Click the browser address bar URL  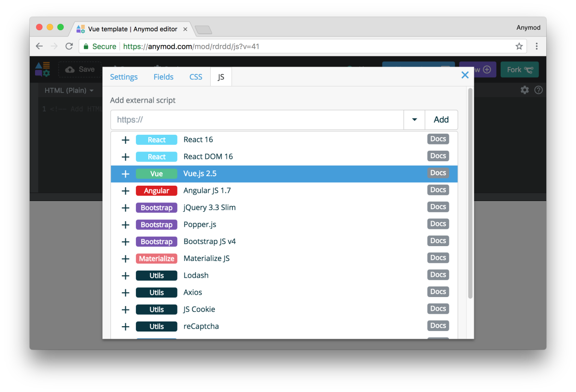pyautogui.click(x=191, y=47)
